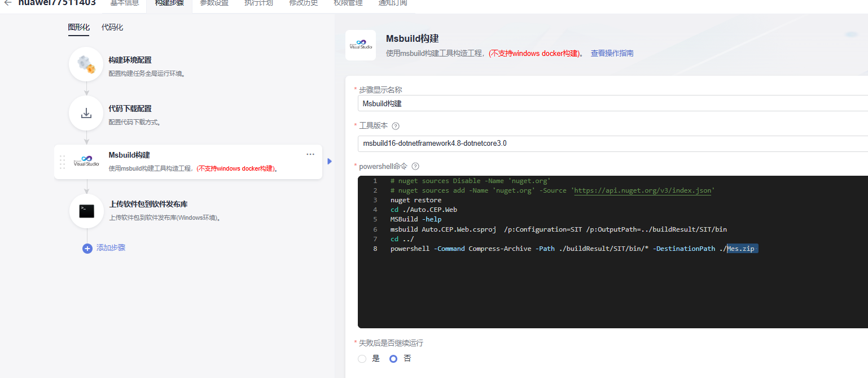Click line number 1 in editor gutter
The height and width of the screenshot is (378, 868).
tap(375, 181)
